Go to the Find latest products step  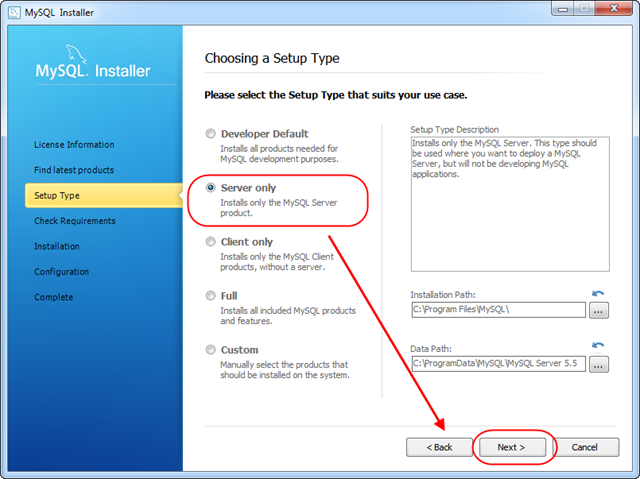(74, 170)
